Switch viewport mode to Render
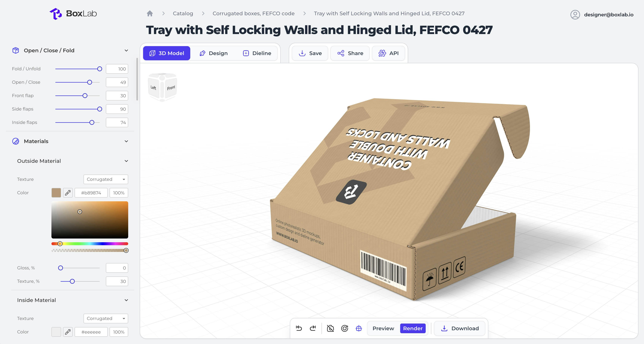The width and height of the screenshot is (644, 344). tap(413, 328)
